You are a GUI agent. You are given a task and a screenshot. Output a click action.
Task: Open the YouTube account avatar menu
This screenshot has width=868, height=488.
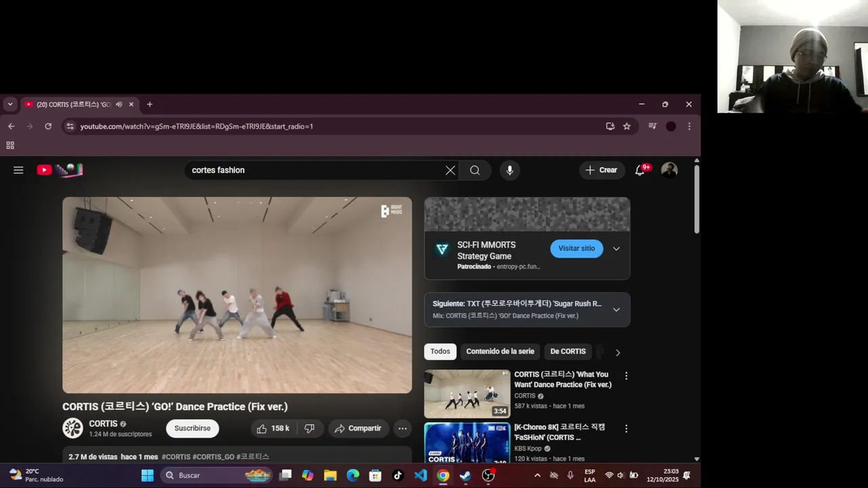click(669, 170)
